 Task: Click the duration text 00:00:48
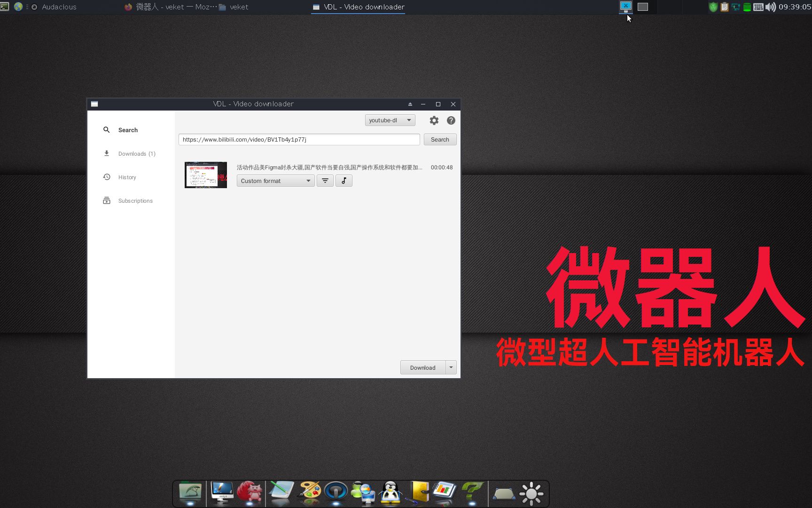pyautogui.click(x=442, y=167)
